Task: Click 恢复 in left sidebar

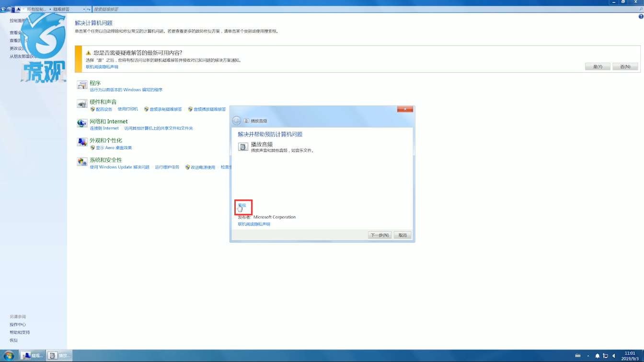Action: click(13, 340)
